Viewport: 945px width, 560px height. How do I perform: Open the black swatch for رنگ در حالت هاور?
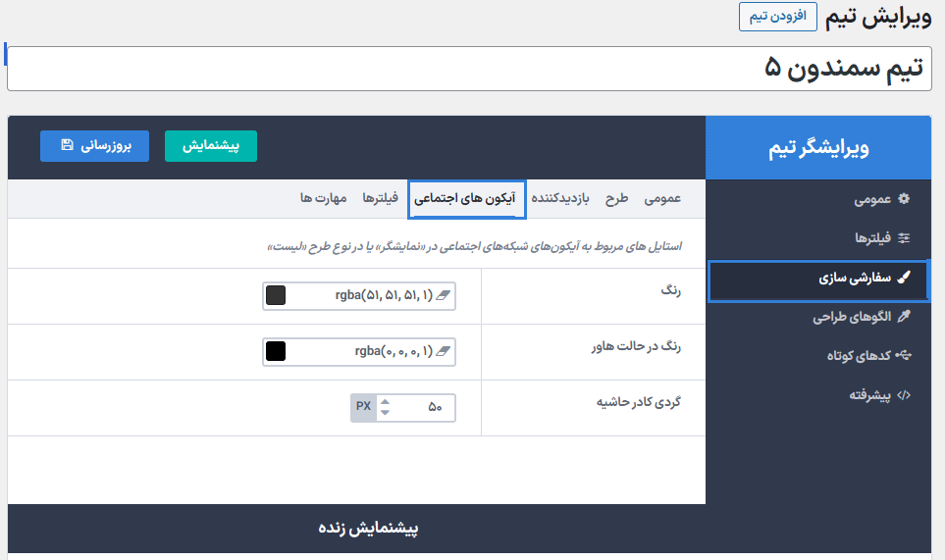point(276,351)
